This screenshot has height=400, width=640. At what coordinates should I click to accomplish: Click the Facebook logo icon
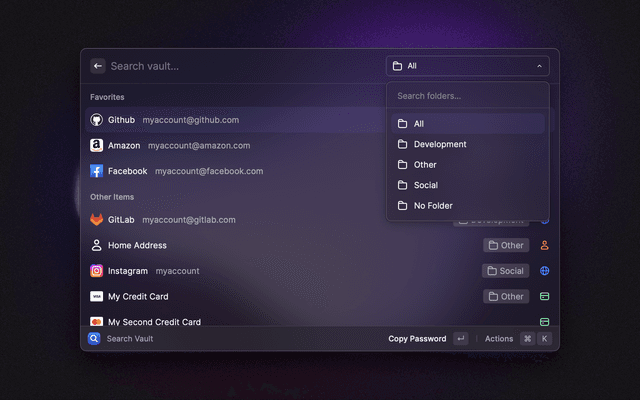(x=97, y=171)
